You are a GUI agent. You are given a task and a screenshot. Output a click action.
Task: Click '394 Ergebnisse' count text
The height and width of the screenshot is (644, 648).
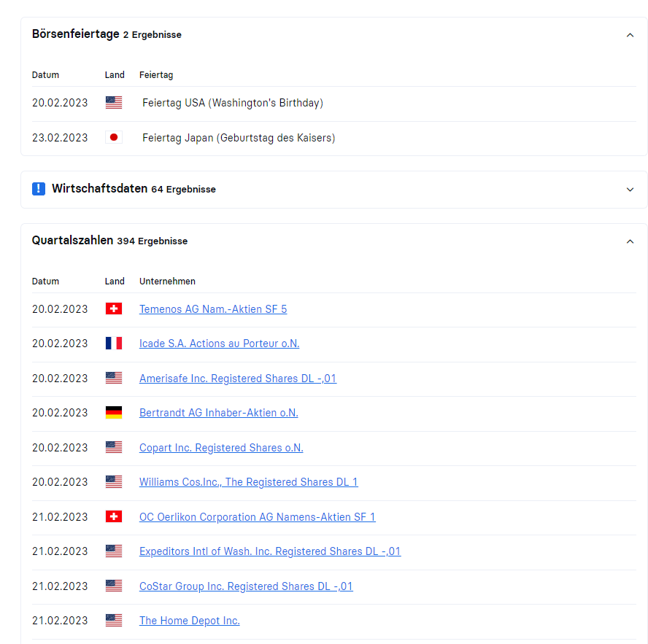[152, 241]
